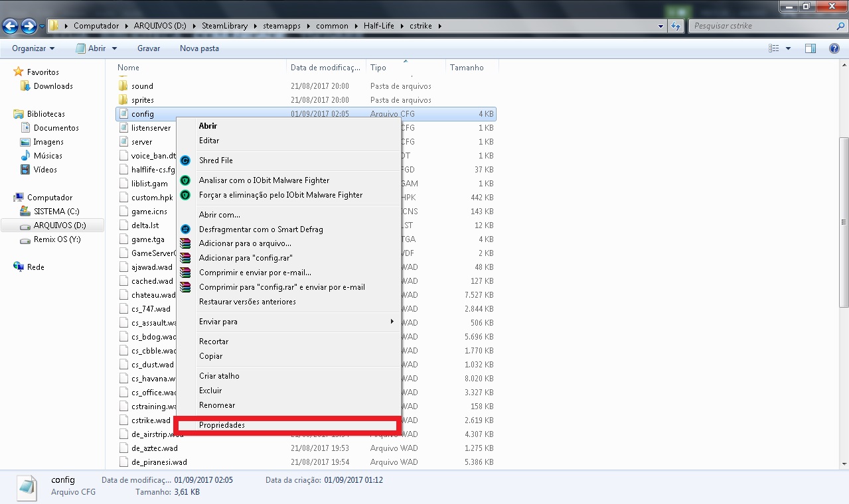Select Editar in the context menu
849x504 pixels.
288,141
